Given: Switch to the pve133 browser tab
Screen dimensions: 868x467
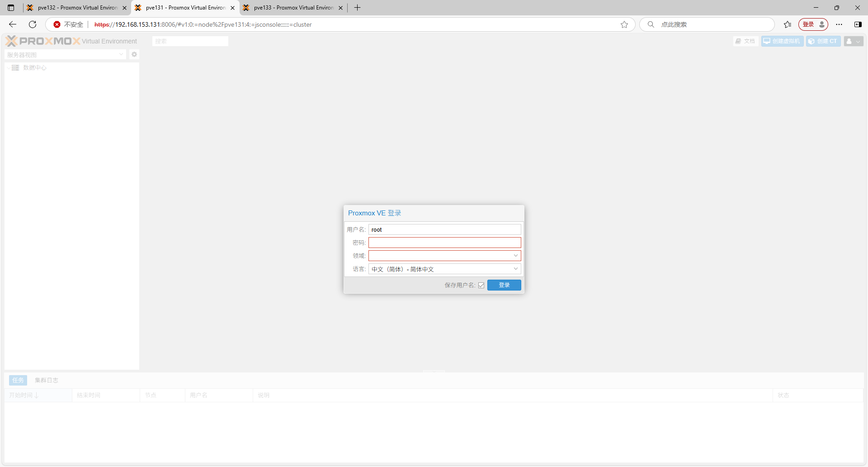Looking at the screenshot, I should 293,8.
